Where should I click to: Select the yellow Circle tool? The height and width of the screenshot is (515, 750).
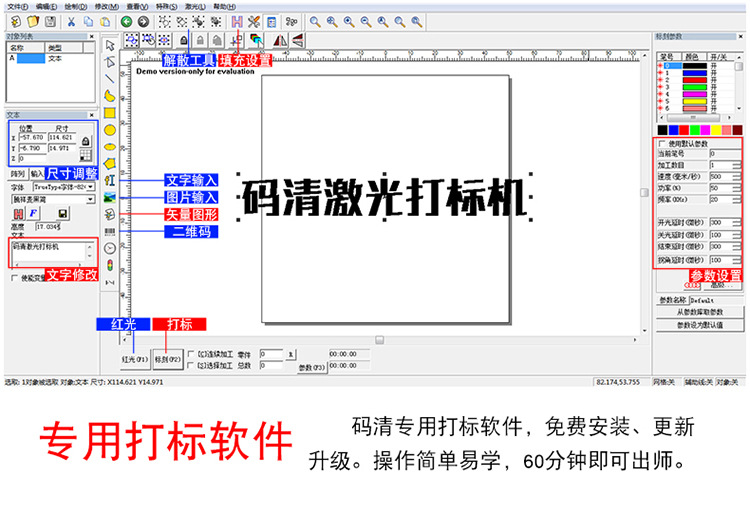[110, 130]
